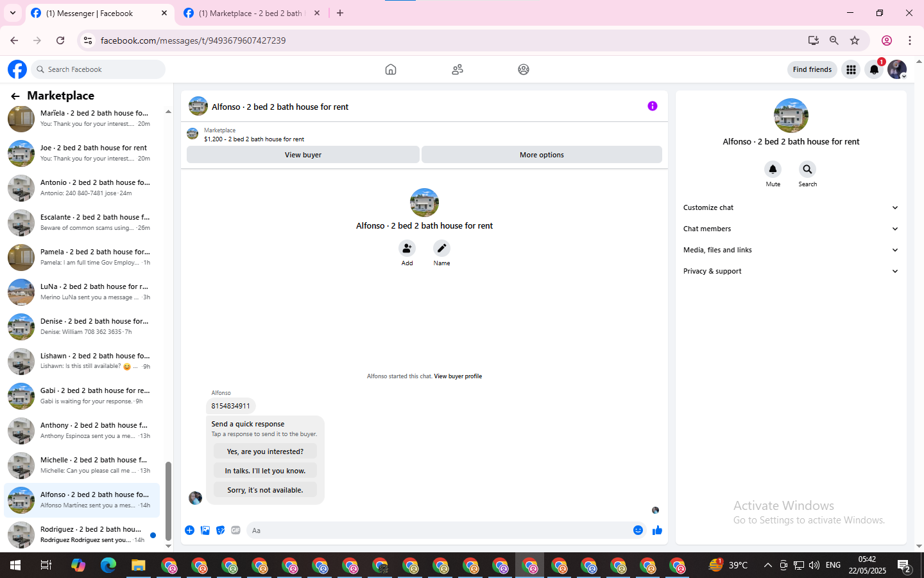Open the Windows notification center
This screenshot has width=924, height=578.
pyautogui.click(x=905, y=566)
